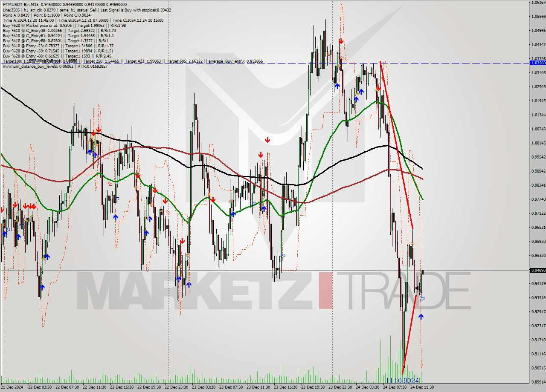Click the 'Target 685: 2.66322' label
546x392 pixels.
185,61
